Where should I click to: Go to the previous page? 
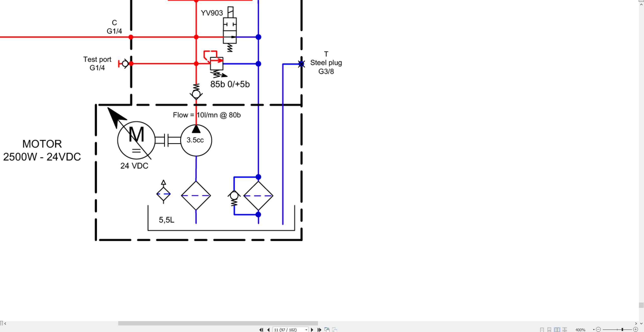pos(268,330)
